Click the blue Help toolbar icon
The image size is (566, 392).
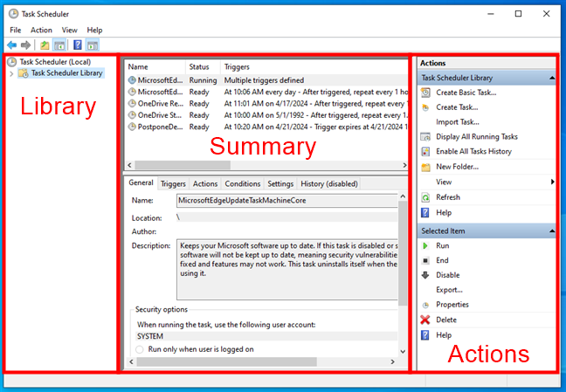77,45
